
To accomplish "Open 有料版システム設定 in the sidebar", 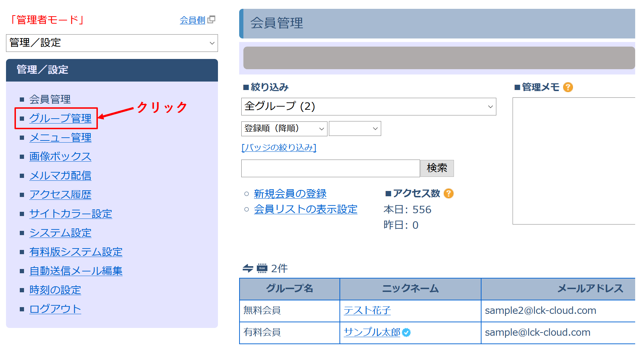I will coord(76,252).
